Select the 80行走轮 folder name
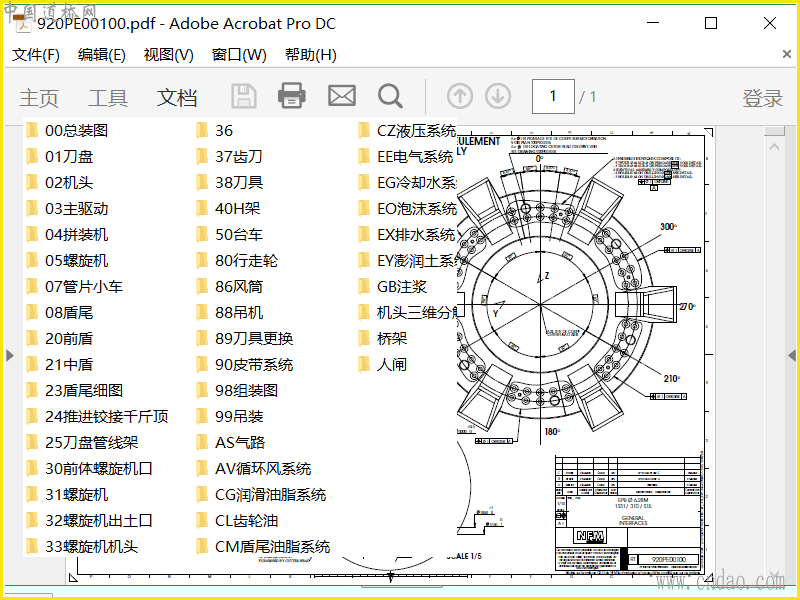 (246, 261)
